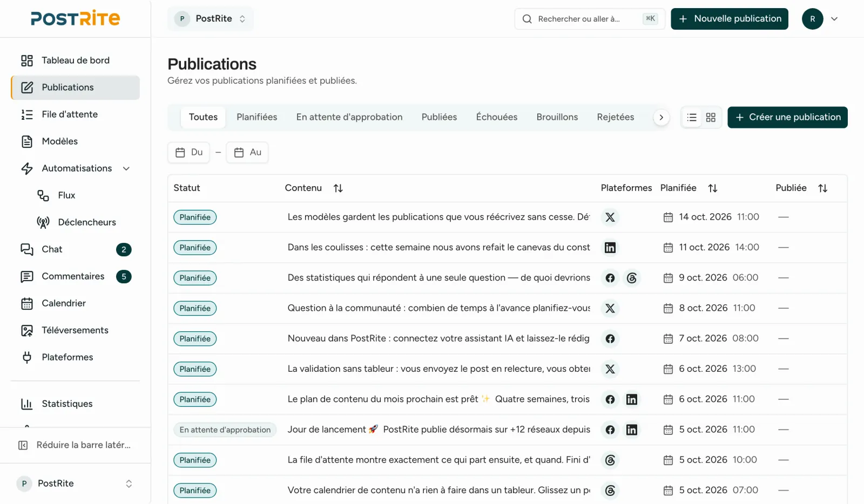864x504 pixels.
Task: Click LinkedIn icon on 11 oct. 2026 row
Action: pyautogui.click(x=610, y=248)
